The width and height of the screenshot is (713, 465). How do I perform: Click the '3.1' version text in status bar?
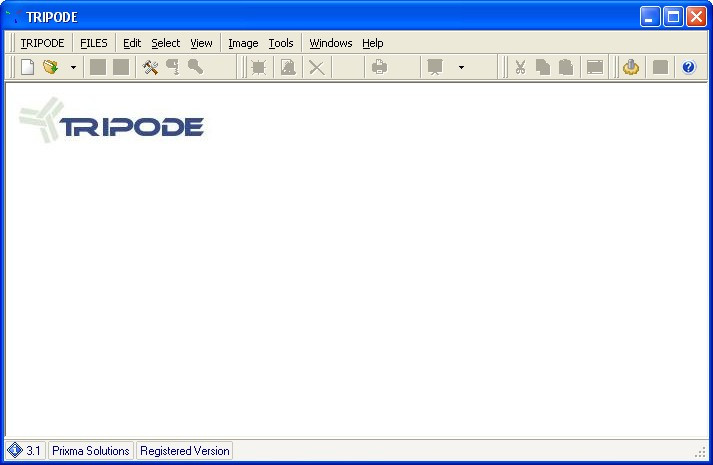click(33, 451)
